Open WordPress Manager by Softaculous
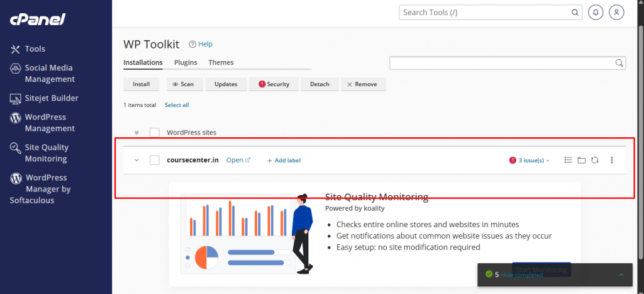Image resolution: width=644 pixels, height=294 pixels. 40,189
